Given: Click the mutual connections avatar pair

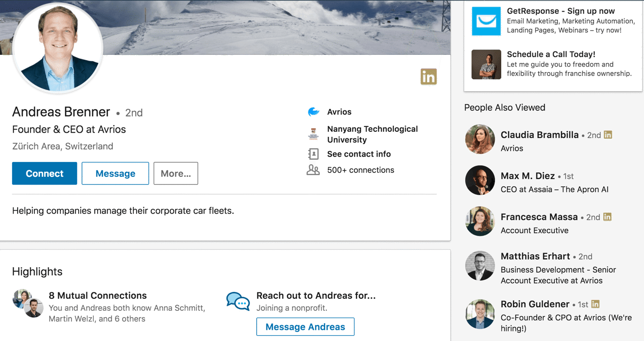Looking at the screenshot, I should tap(28, 303).
